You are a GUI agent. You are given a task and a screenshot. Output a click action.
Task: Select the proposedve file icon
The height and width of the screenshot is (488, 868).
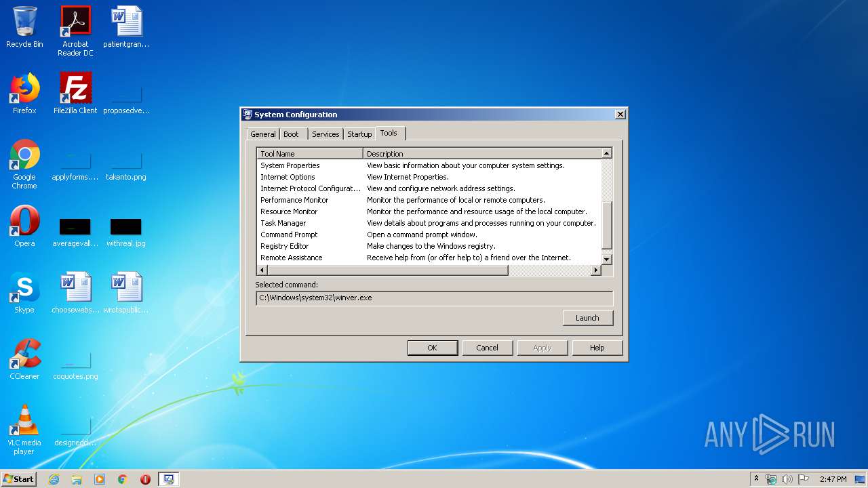[126, 99]
